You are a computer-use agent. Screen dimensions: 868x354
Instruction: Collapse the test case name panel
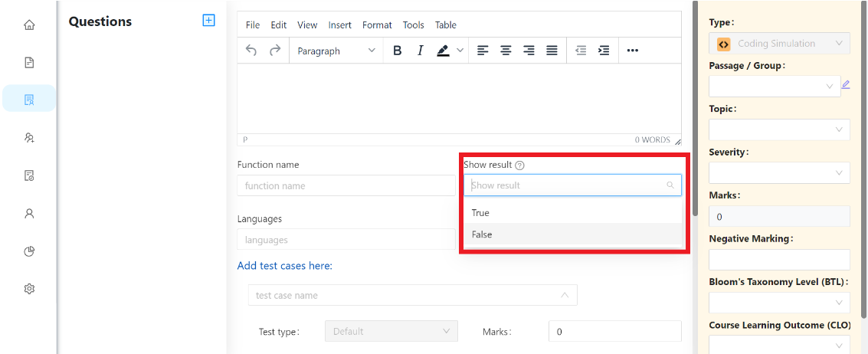(565, 295)
